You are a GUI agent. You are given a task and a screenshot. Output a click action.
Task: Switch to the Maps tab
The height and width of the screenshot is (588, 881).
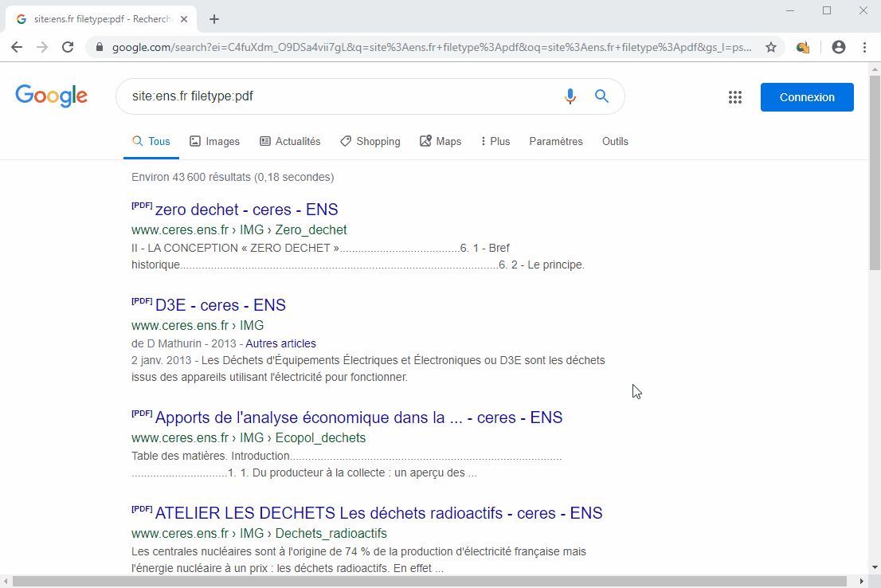click(x=440, y=142)
